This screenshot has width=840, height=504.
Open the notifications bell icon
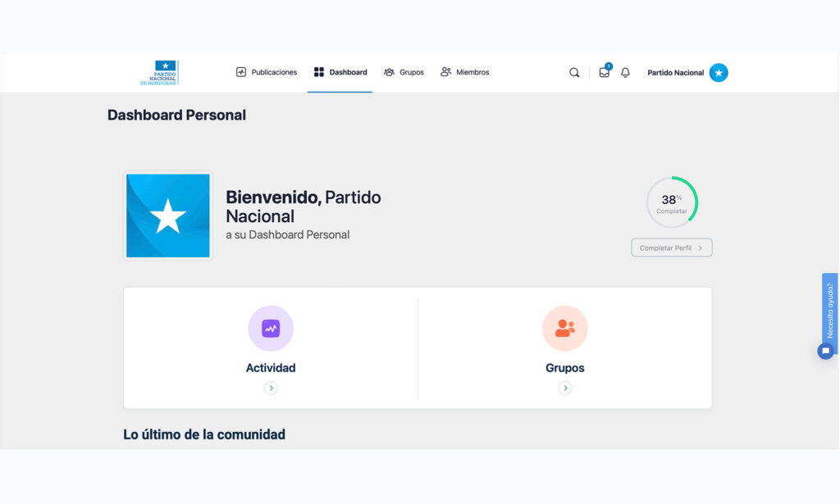point(625,73)
